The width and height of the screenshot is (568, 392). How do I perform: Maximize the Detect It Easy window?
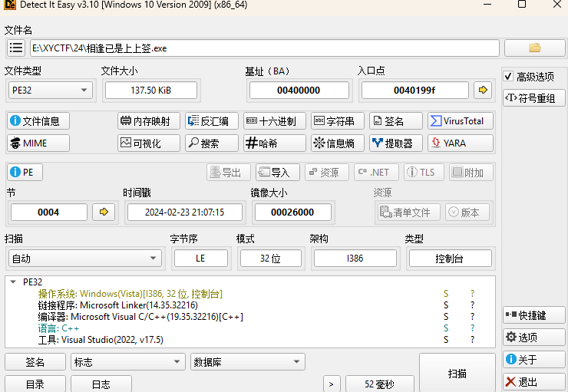522,5
